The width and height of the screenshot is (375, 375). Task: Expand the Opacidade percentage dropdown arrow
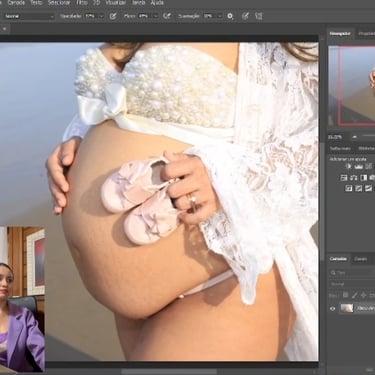click(102, 16)
